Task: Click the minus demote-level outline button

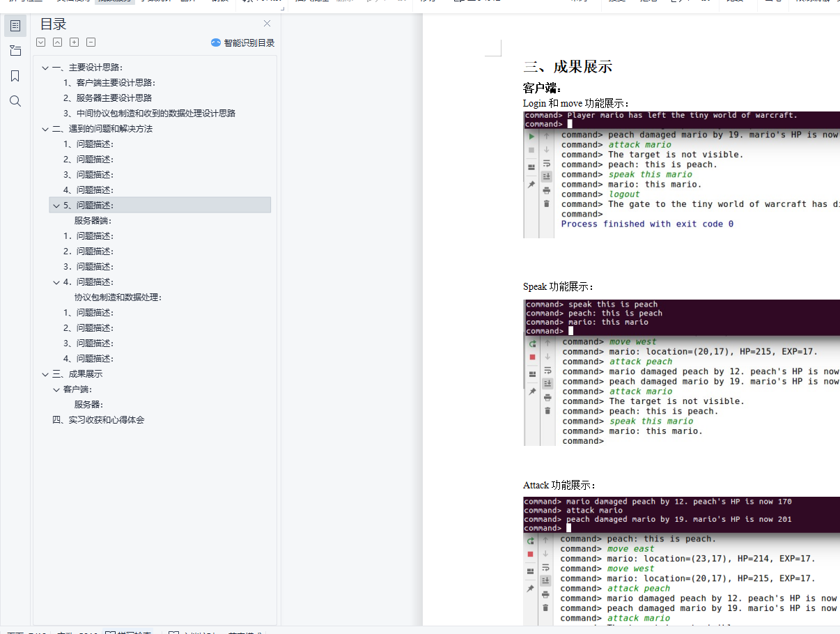Action: [x=91, y=42]
